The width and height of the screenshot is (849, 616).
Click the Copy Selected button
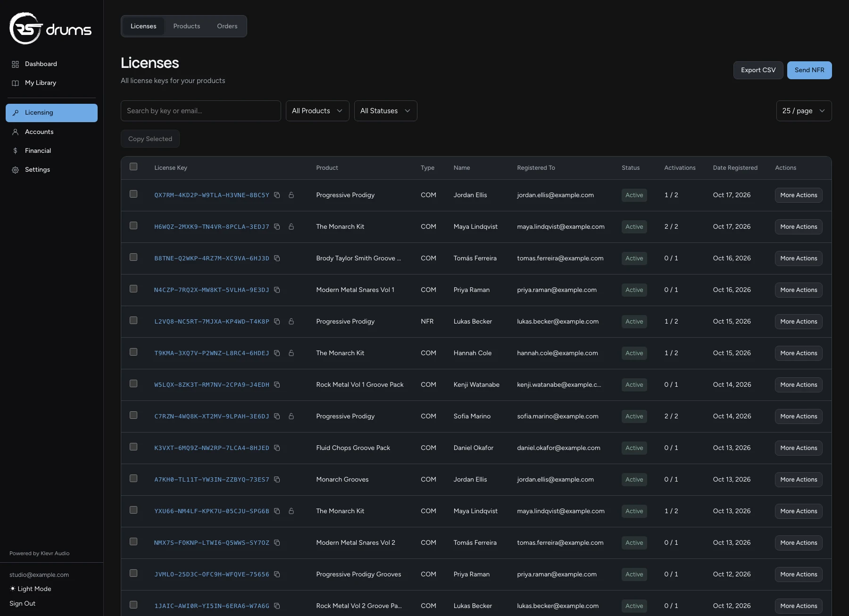coord(150,139)
